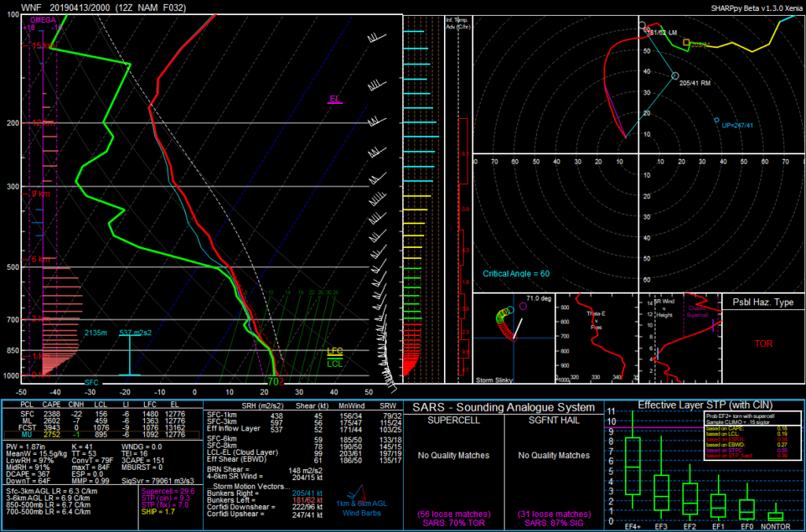806x532 pixels.
Task: Click the TOR possible hazard type text
Action: pyautogui.click(x=763, y=344)
